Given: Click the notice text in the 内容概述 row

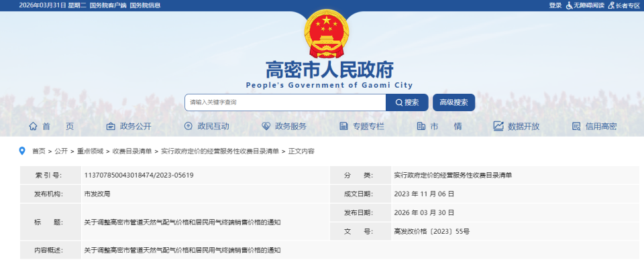Looking at the screenshot, I should [182, 250].
